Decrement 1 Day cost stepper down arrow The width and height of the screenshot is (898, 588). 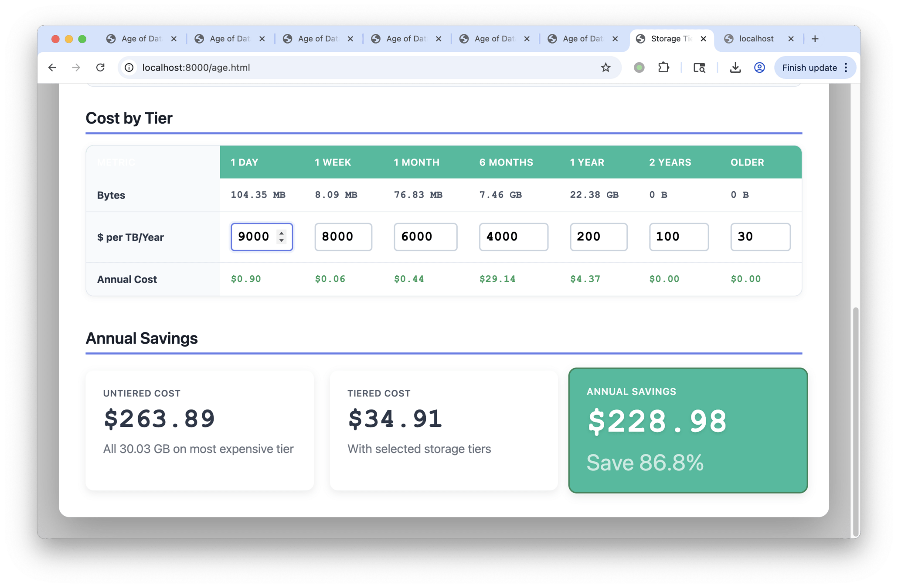(282, 240)
